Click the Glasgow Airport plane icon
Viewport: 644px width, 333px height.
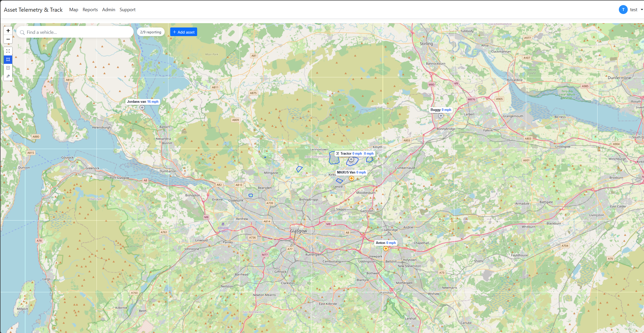coord(223,224)
